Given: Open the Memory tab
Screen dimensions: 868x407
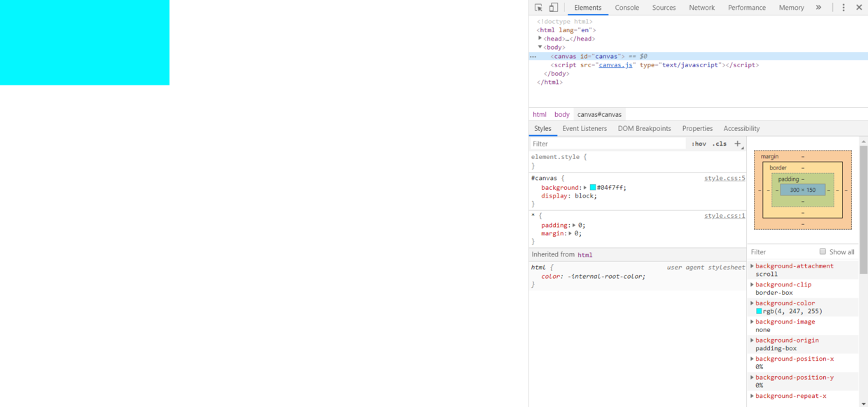Looking at the screenshot, I should point(791,8).
